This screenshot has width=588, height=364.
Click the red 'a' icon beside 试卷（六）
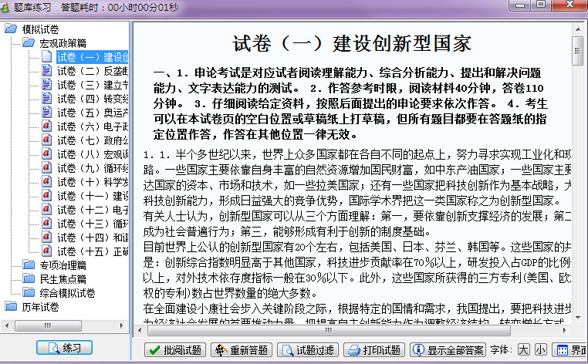46,126
